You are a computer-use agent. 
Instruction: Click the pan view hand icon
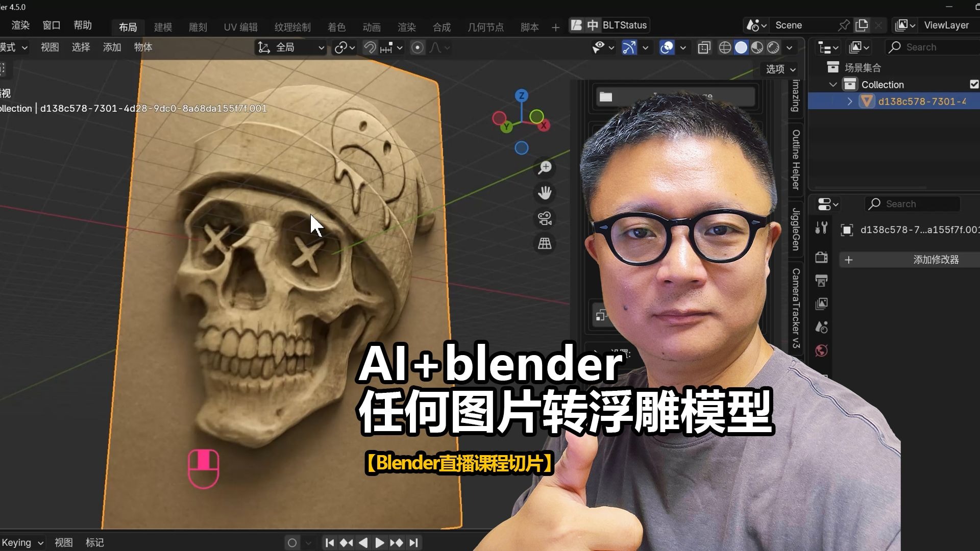545,193
